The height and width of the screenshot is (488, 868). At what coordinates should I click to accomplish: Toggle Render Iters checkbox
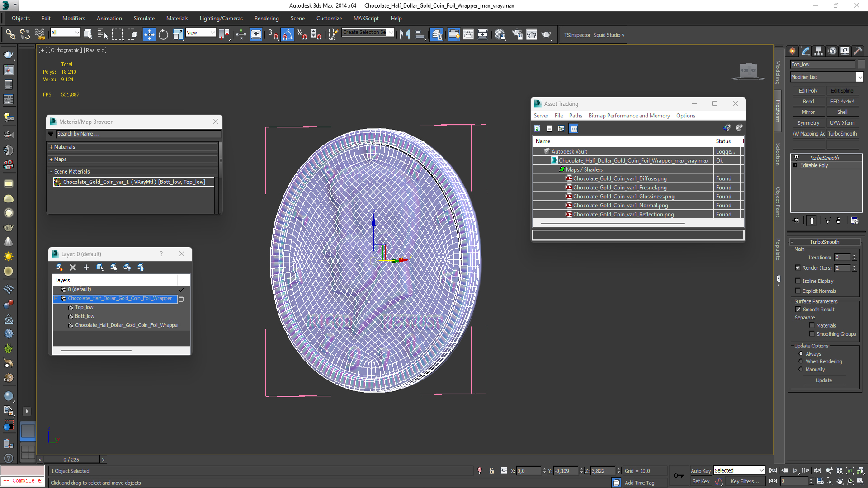click(798, 267)
